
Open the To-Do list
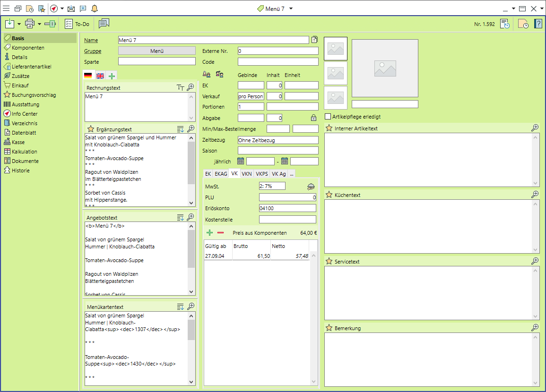click(x=77, y=24)
